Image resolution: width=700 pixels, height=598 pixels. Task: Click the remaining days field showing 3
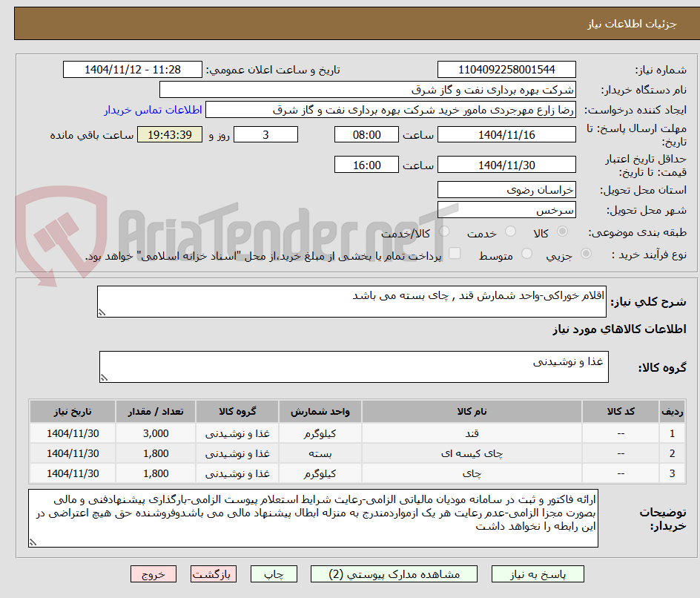point(265,134)
